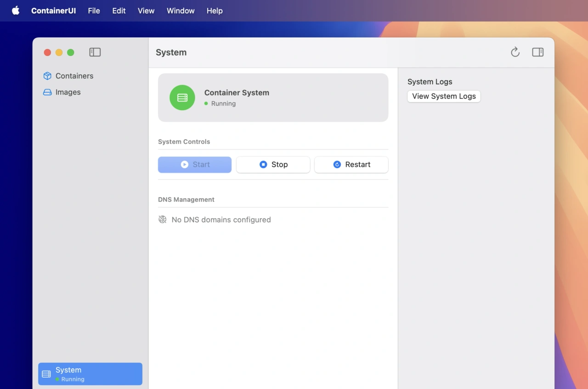Select the System item in sidebar
Screen dimensions: 588x389
[90, 374]
